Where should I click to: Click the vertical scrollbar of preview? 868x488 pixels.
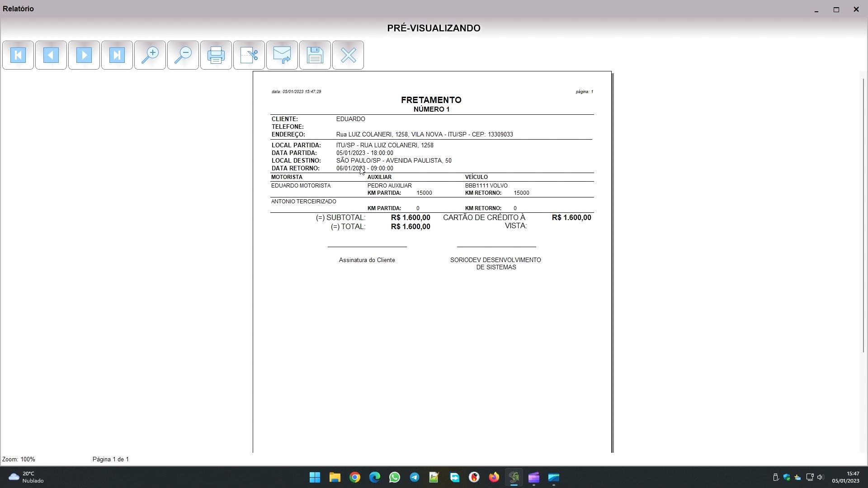point(864,216)
